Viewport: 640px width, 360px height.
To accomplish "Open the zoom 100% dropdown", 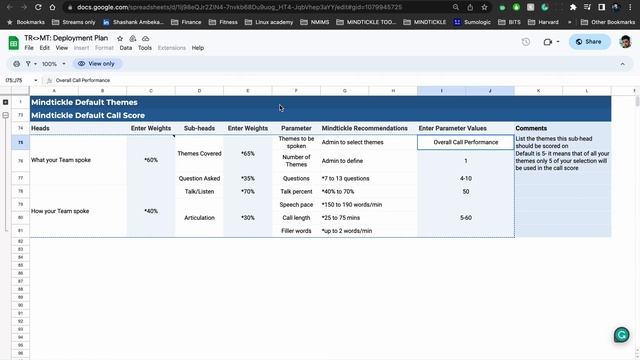I will coord(53,64).
